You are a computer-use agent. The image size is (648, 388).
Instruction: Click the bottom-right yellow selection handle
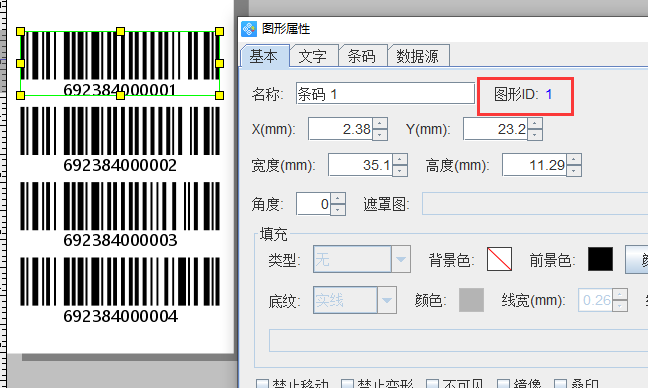coord(219,95)
